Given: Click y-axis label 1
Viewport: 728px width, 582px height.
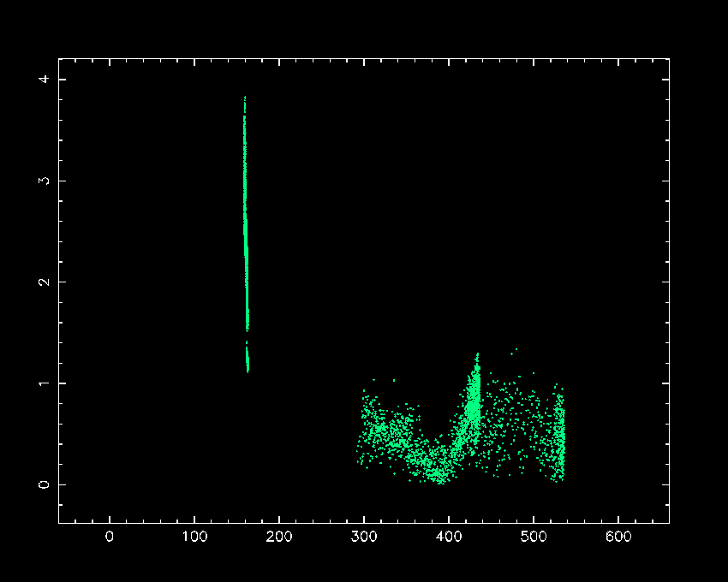Looking at the screenshot, I should 44,383.
